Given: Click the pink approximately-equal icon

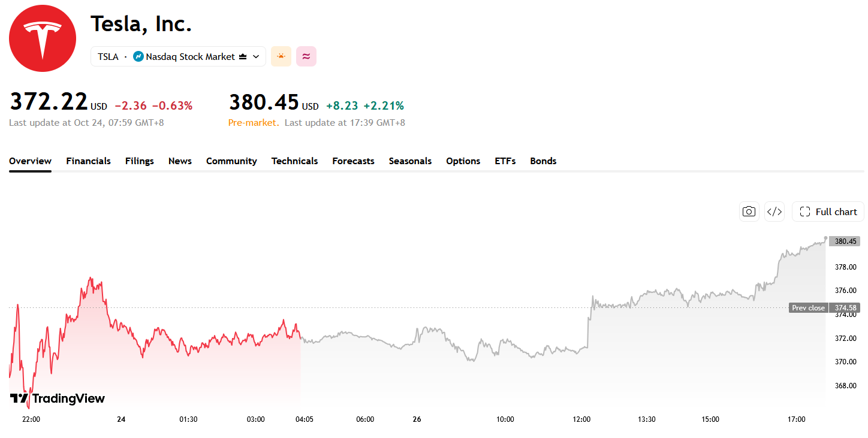Looking at the screenshot, I should 306,56.
